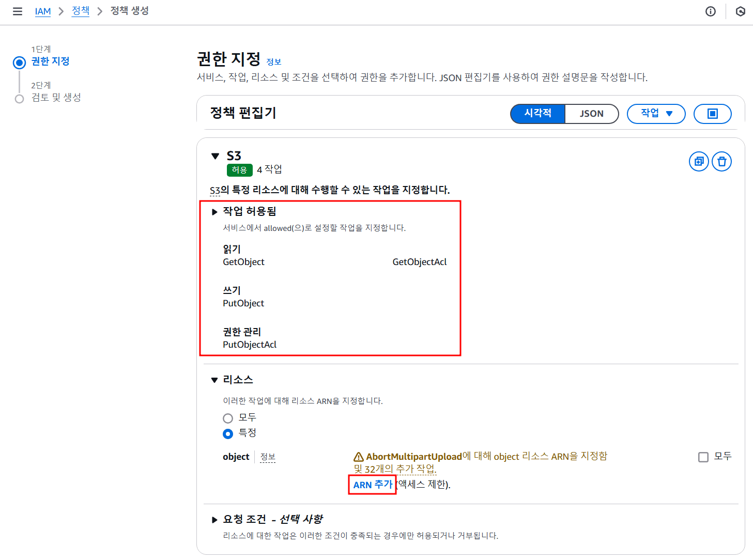Screen dimensions: 753x560
Task: Open 정보 link beside object
Action: click(268, 457)
